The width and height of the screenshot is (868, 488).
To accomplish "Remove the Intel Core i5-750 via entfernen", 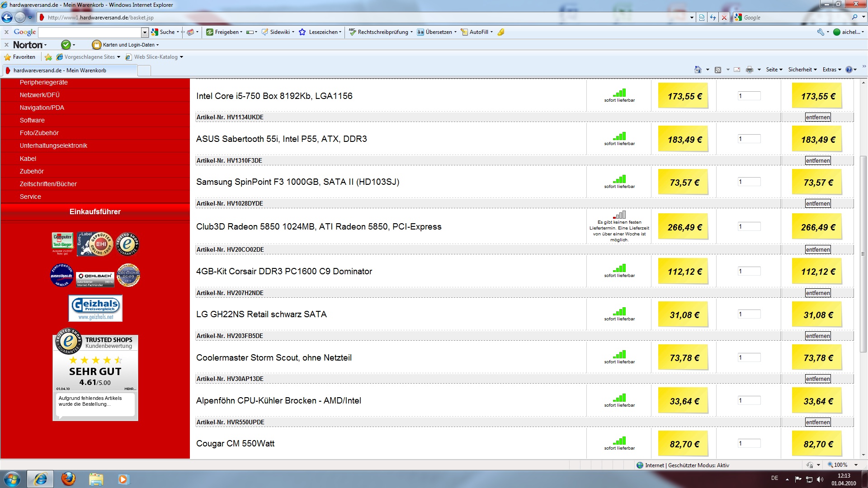I will click(817, 117).
